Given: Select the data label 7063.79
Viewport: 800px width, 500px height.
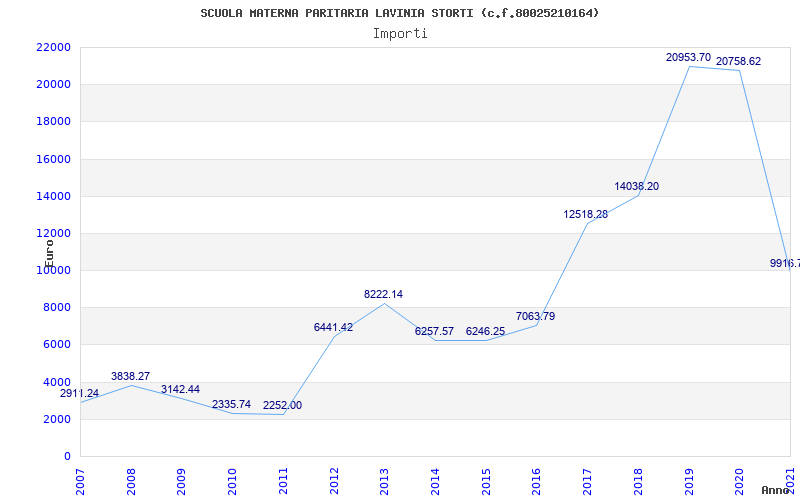Looking at the screenshot, I should (x=535, y=316).
